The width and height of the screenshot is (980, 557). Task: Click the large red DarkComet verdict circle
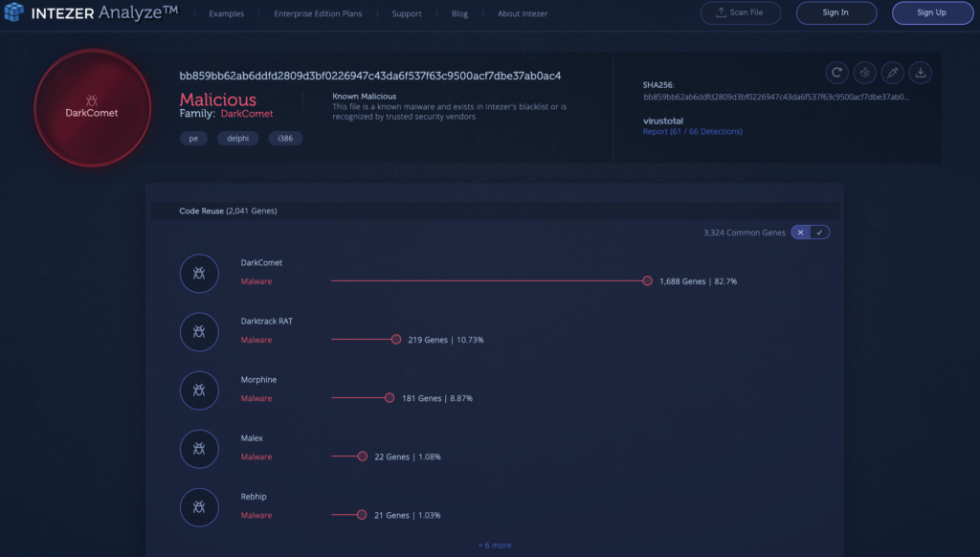[93, 108]
